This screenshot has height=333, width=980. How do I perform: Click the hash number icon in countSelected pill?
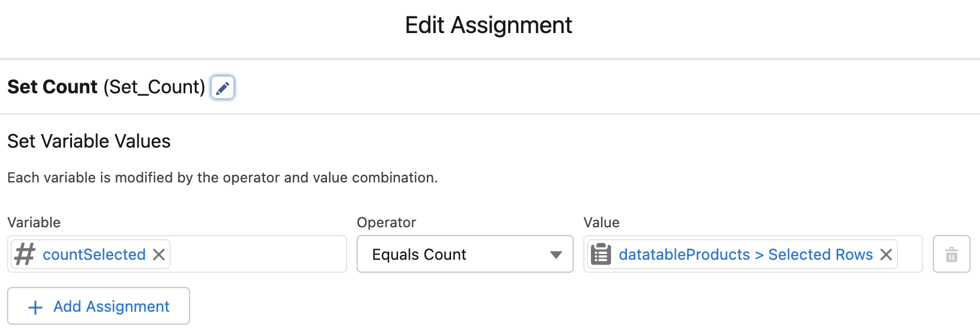(25, 254)
